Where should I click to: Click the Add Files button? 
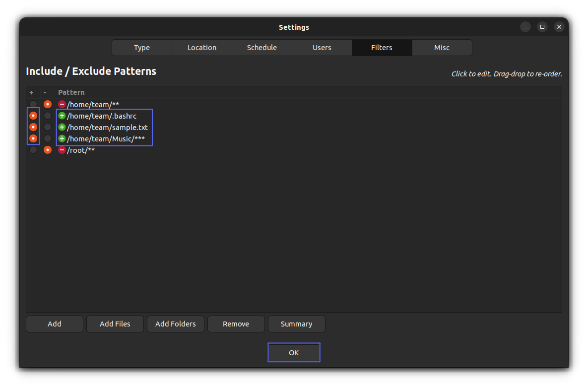(x=115, y=324)
